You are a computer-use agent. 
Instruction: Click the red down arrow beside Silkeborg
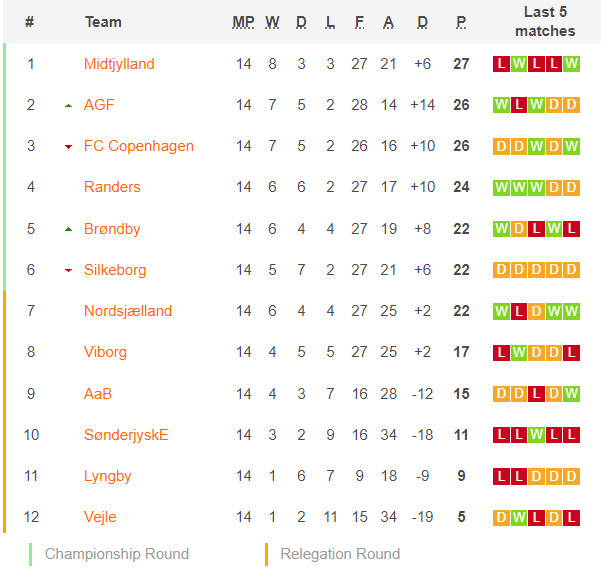pyautogui.click(x=68, y=271)
